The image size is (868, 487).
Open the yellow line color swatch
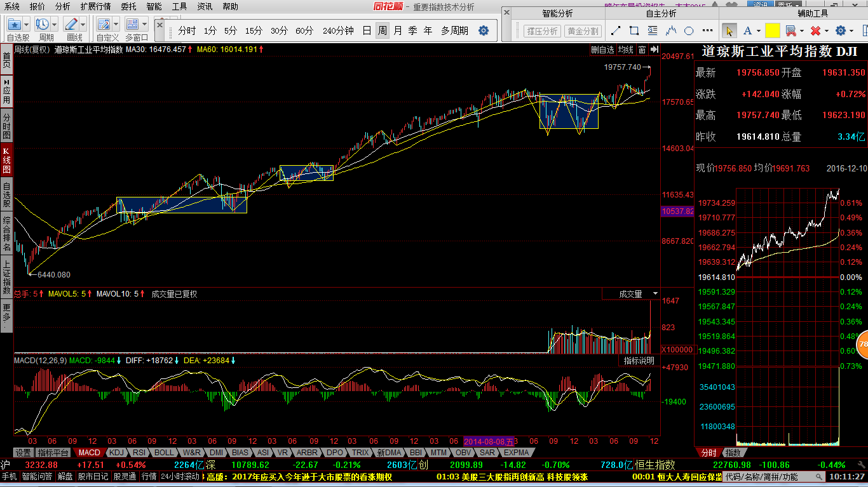[x=772, y=30]
